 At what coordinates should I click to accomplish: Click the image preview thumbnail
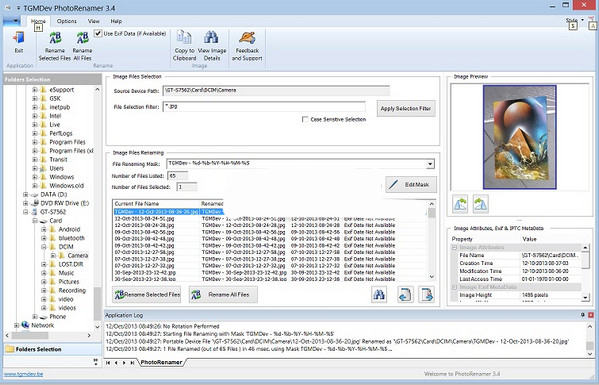(520, 137)
